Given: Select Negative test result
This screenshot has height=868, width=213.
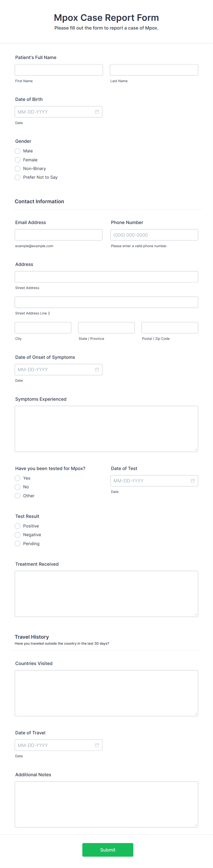Looking at the screenshot, I should 17,535.
